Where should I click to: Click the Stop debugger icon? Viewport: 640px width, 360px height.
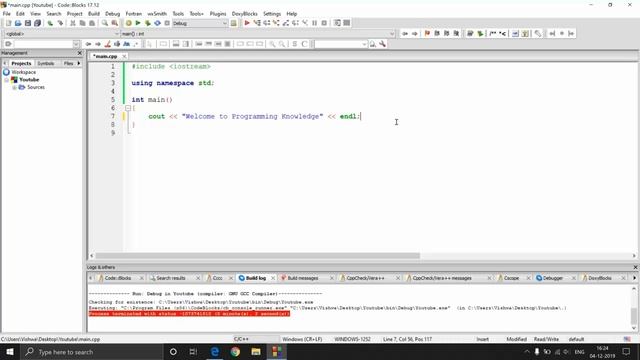[x=324, y=23]
